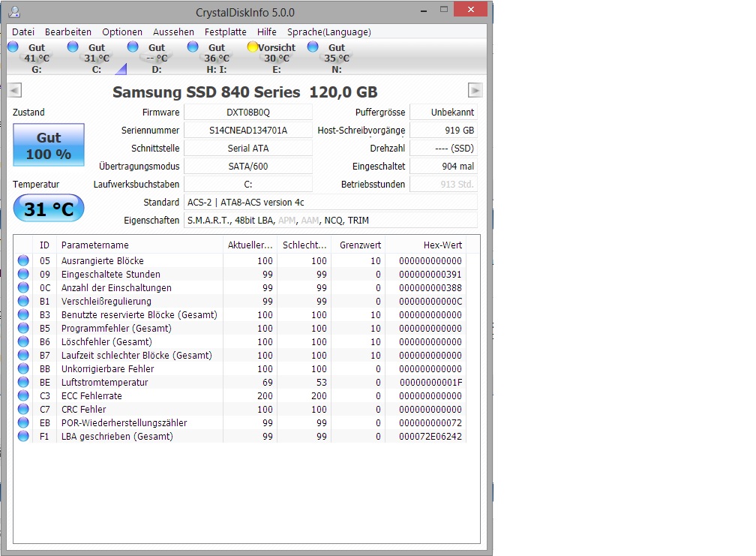Click status icon of row EB

23,422
